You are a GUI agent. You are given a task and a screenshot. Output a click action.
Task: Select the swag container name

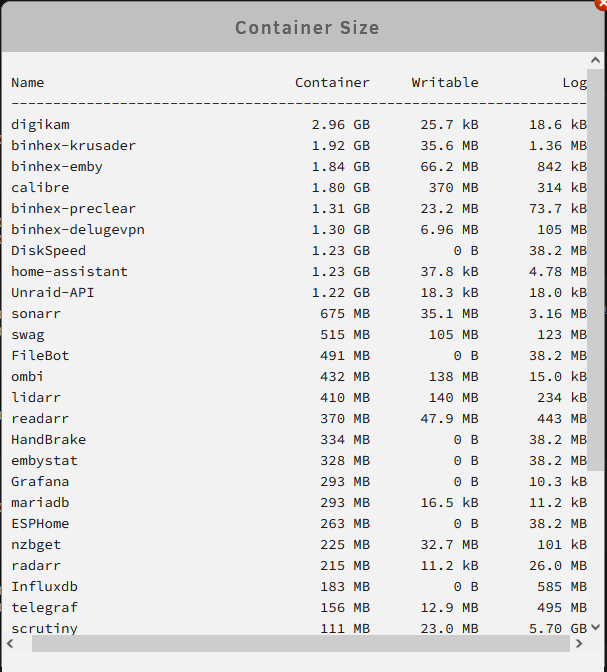click(x=28, y=335)
